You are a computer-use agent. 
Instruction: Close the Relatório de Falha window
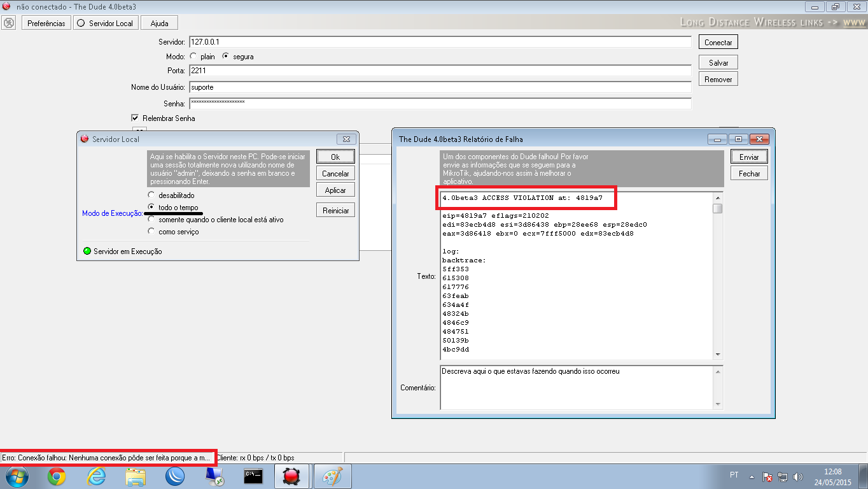pos(759,139)
